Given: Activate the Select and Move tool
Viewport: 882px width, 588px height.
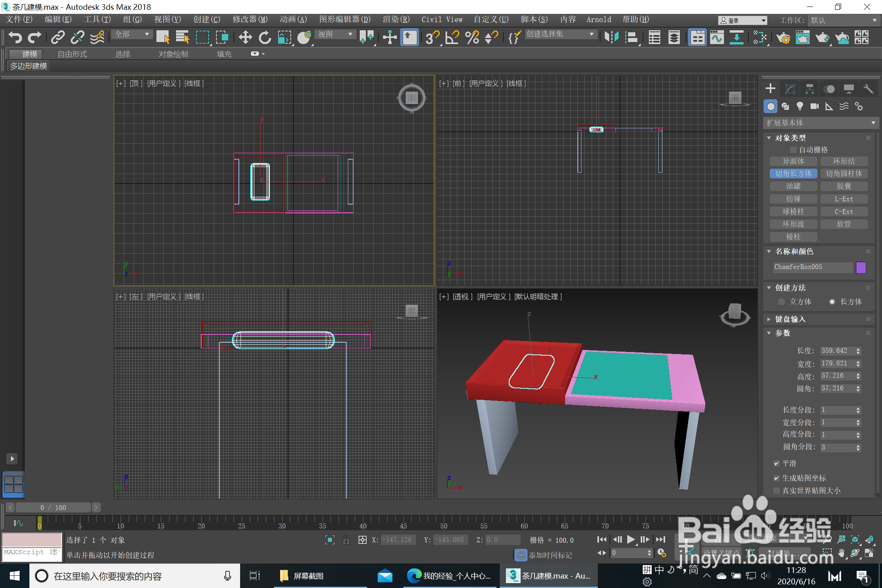Looking at the screenshot, I should tap(245, 37).
